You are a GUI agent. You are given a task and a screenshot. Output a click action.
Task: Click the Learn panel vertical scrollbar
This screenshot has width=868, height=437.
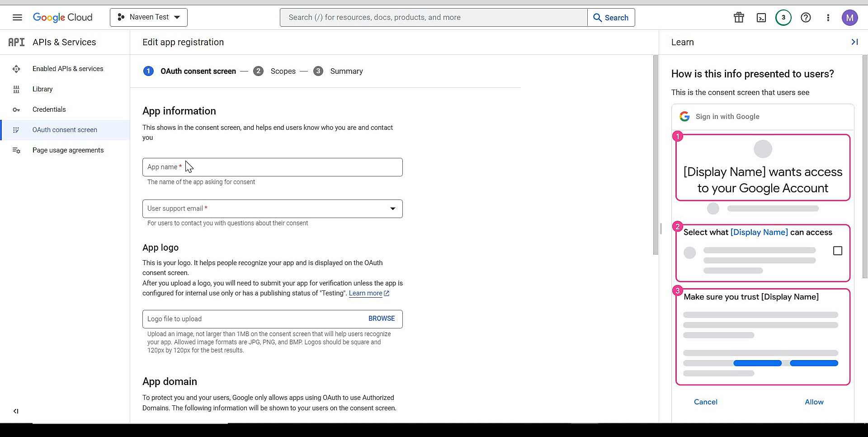(x=865, y=166)
